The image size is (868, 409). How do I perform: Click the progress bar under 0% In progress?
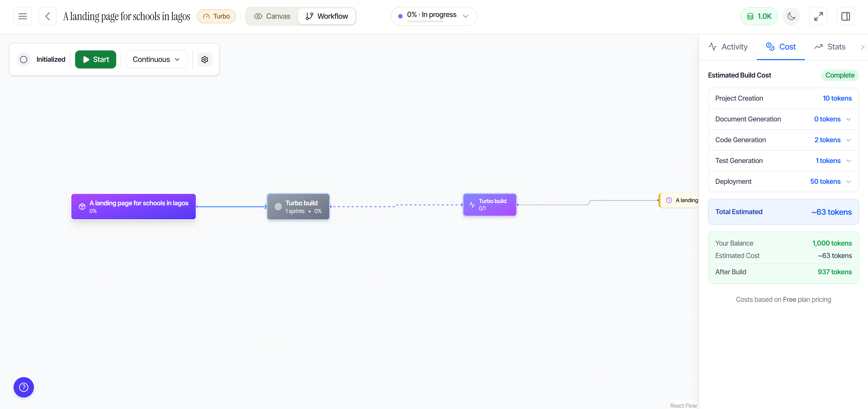[425, 21]
